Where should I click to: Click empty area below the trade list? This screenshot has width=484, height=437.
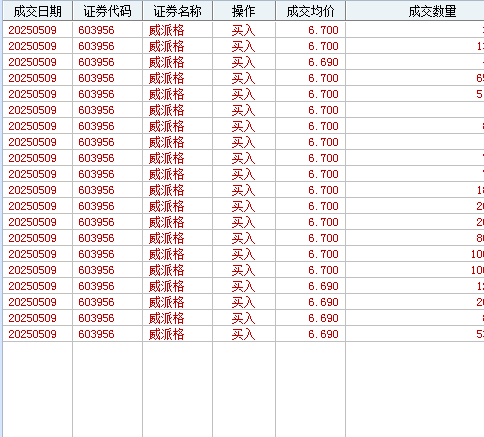tap(243, 389)
